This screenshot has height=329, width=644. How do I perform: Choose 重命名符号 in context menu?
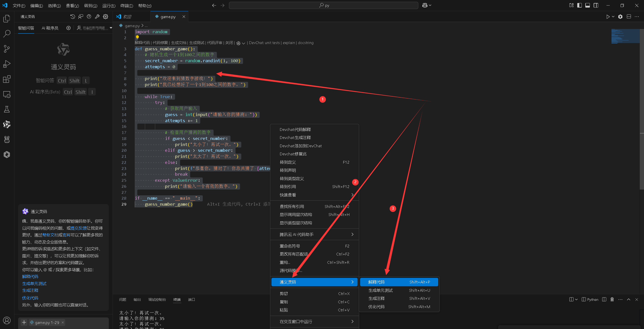[x=315, y=246]
